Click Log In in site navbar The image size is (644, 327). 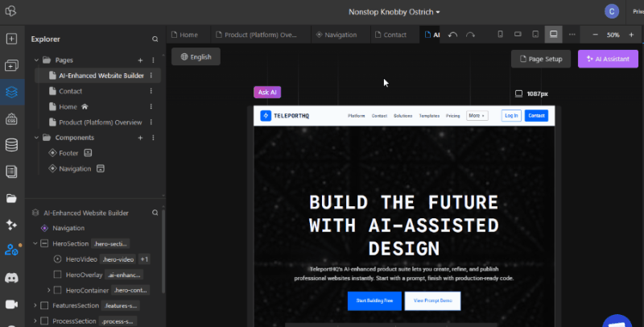tap(511, 116)
